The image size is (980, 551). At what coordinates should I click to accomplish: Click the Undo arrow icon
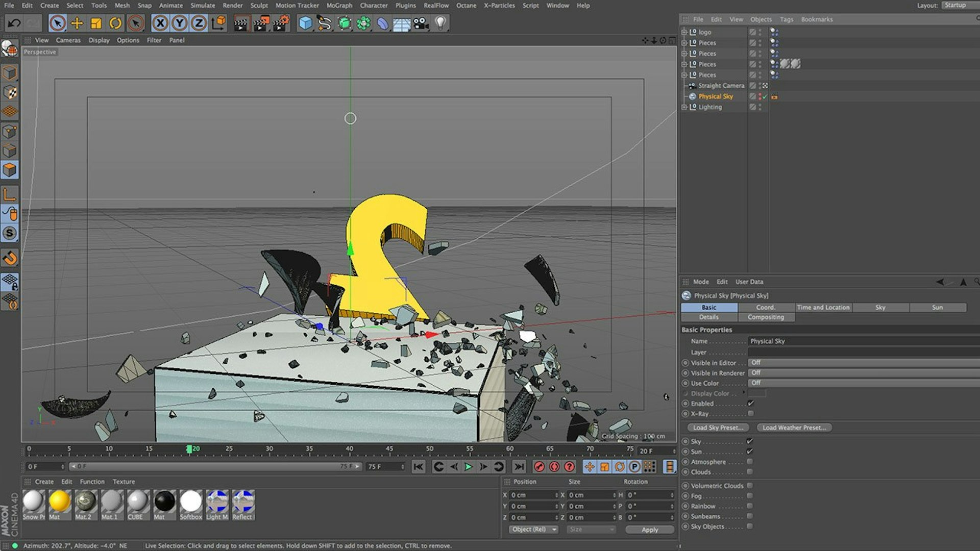pyautogui.click(x=14, y=23)
